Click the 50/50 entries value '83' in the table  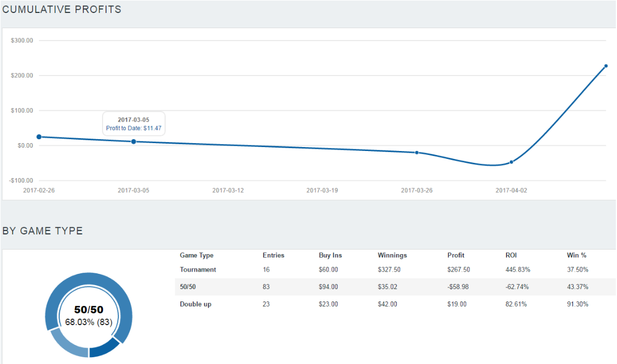267,287
